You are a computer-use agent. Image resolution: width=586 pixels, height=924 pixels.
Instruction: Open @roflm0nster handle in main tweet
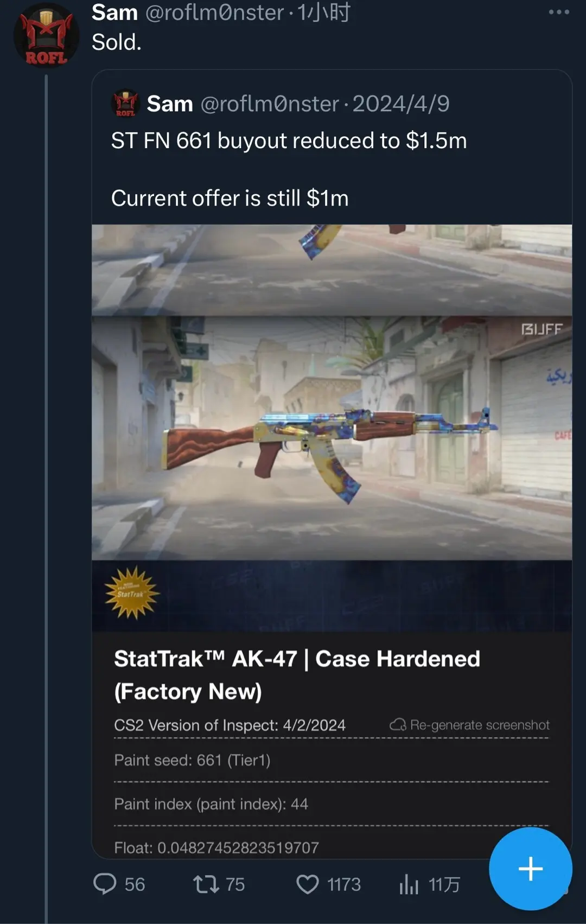click(214, 12)
